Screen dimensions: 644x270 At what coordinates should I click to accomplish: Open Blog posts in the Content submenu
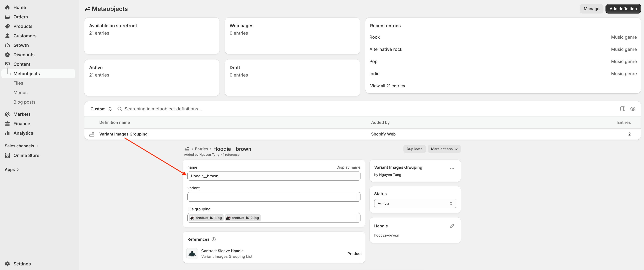click(x=24, y=102)
